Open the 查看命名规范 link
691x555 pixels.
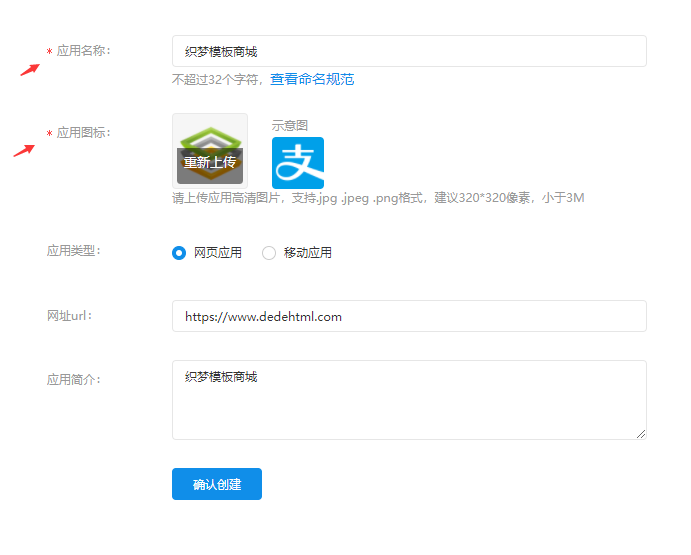coord(312,79)
